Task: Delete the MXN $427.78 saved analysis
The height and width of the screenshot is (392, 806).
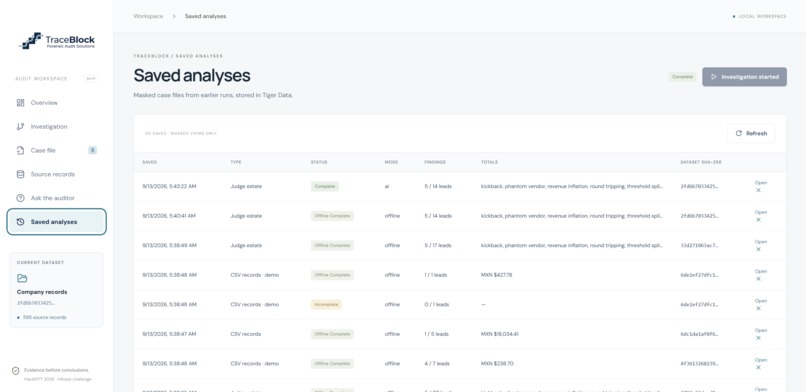Action: pos(758,279)
